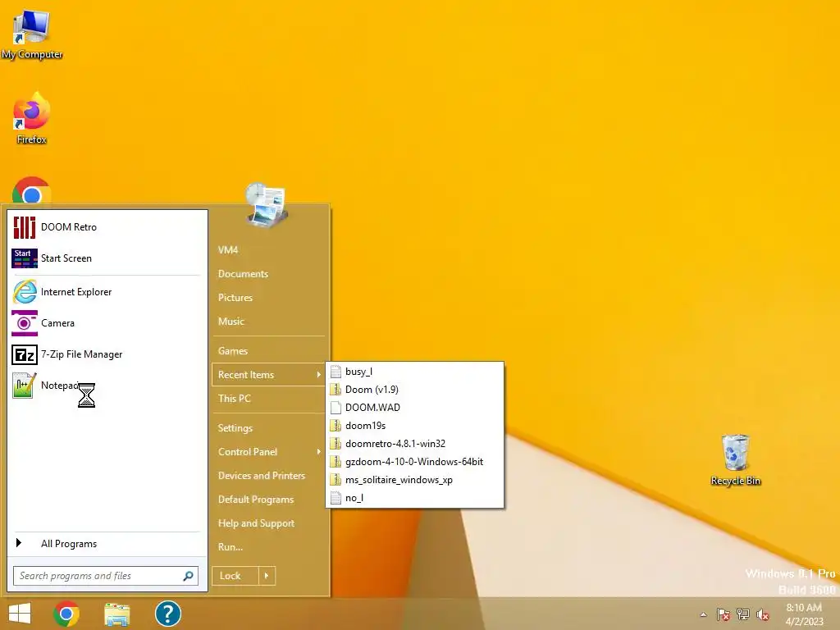Show hidden tray icons arrow

[x=703, y=614]
